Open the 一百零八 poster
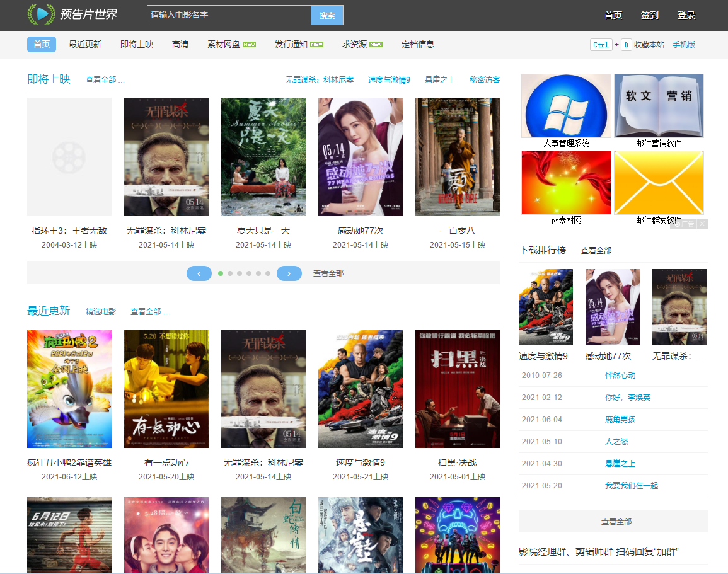 [x=458, y=157]
